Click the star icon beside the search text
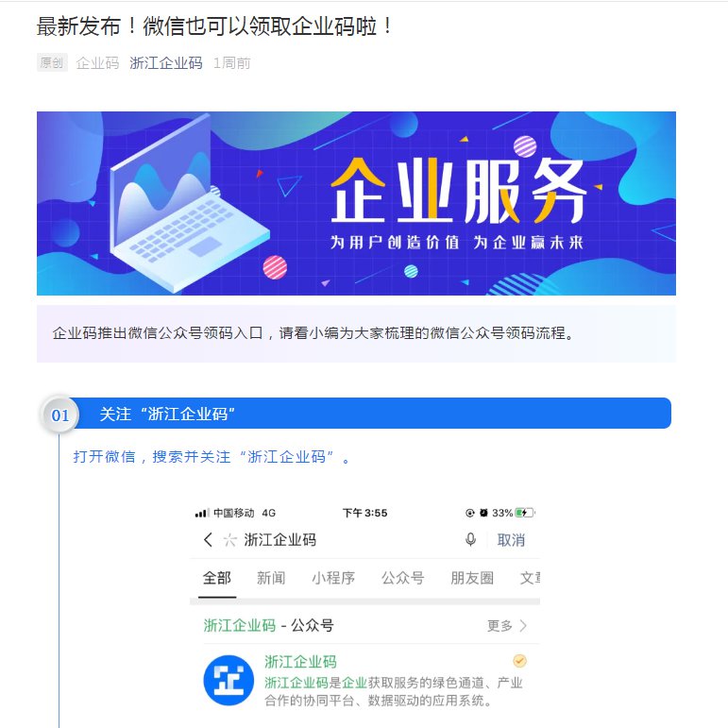728x728 pixels. coord(229,540)
